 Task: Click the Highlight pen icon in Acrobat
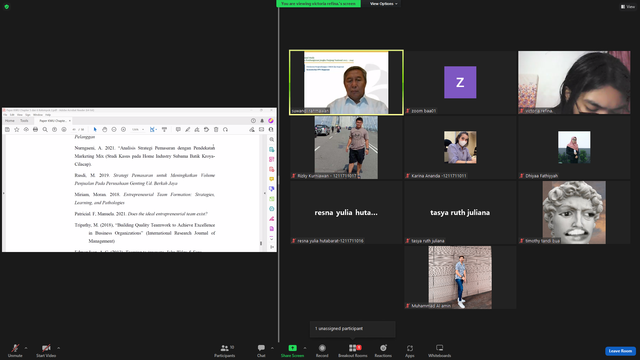pyautogui.click(x=188, y=129)
